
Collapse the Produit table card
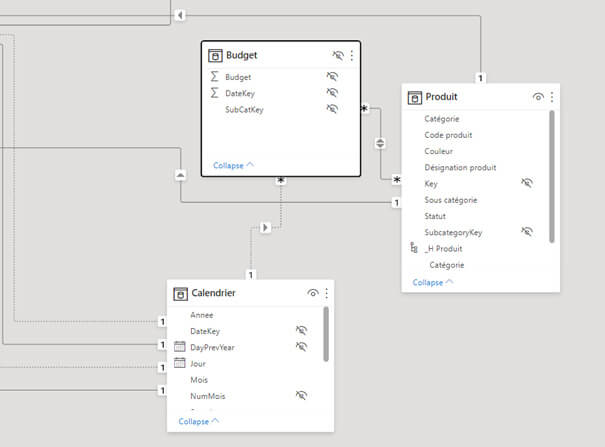[x=433, y=283]
